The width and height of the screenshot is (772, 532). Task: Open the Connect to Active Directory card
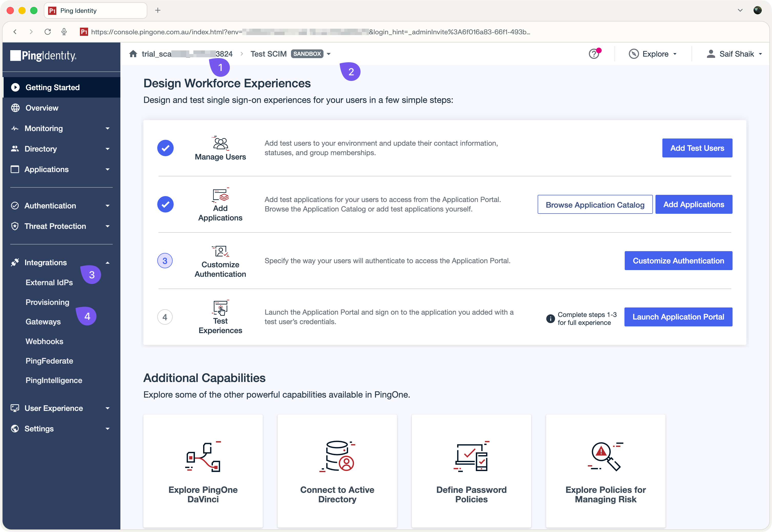[337, 471]
